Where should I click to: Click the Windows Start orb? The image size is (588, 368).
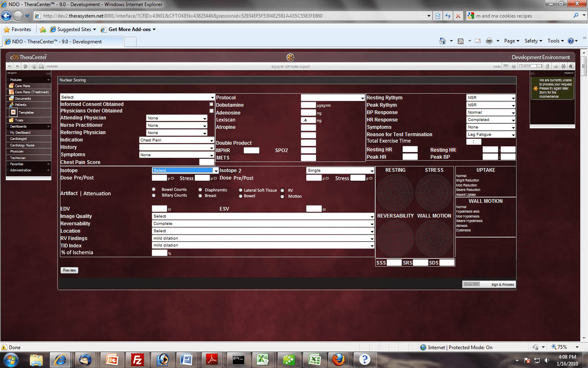tap(11, 360)
